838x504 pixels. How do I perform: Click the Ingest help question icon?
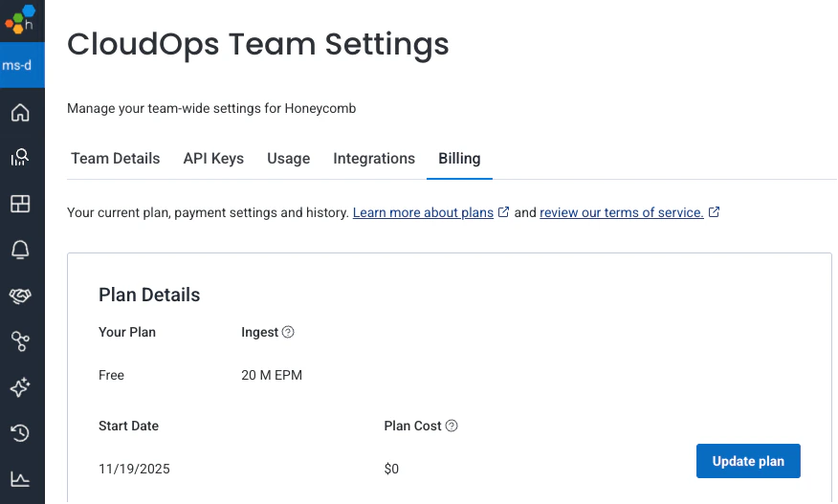pyautogui.click(x=288, y=332)
